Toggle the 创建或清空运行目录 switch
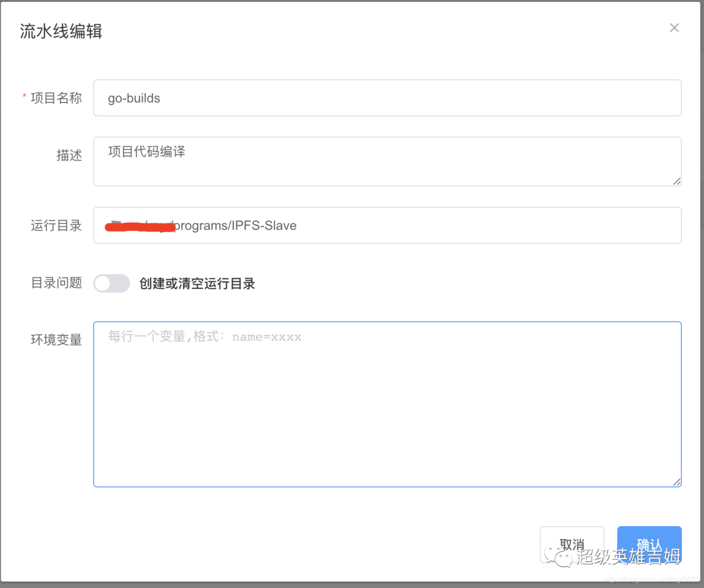 pos(112,283)
